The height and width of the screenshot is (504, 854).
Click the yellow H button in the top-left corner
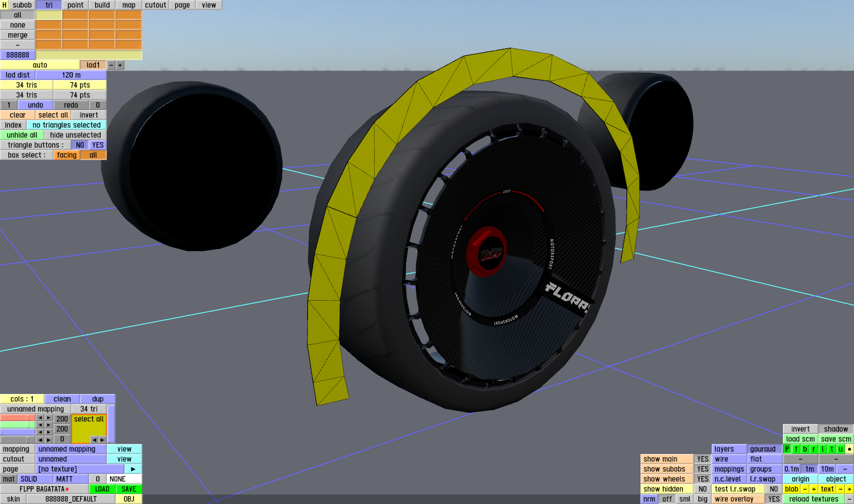(x=4, y=5)
